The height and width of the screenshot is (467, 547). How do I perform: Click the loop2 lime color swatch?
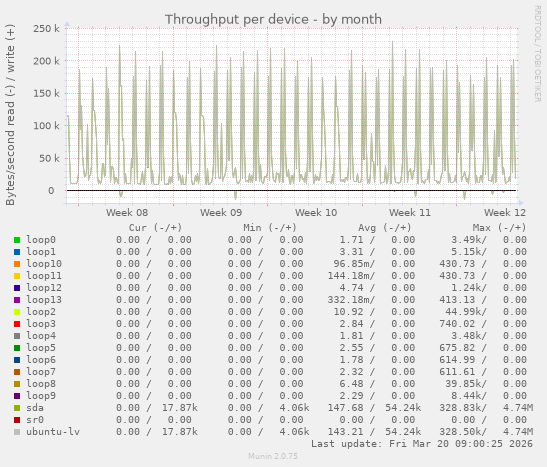[17, 312]
